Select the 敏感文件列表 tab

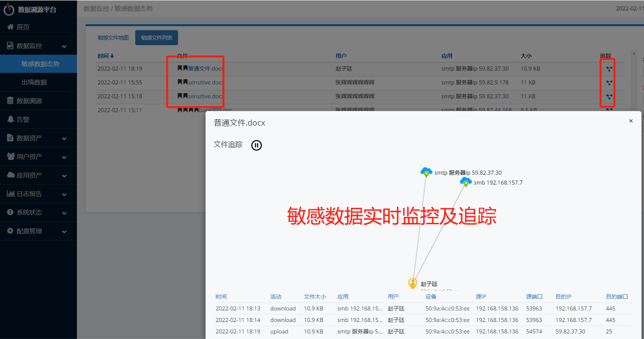(156, 38)
